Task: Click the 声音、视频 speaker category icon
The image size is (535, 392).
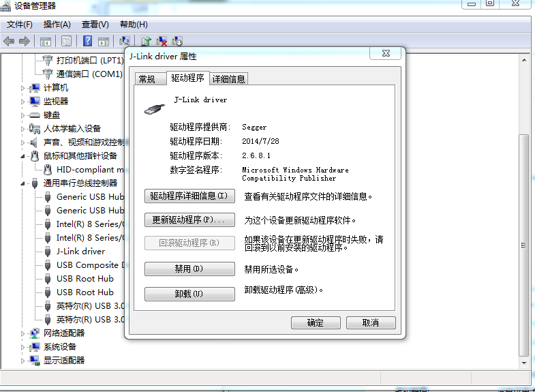Action: 33,142
